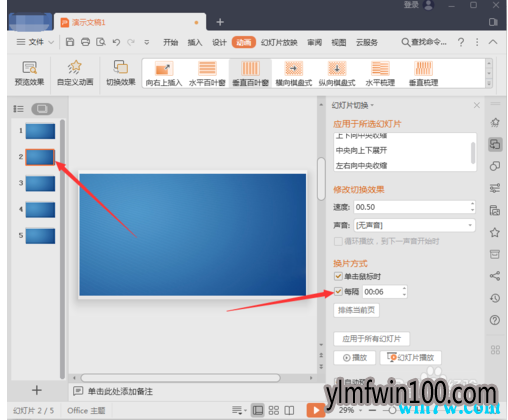The image size is (508, 420).
Task: Click 播放 button in transition panel
Action: [x=355, y=358]
